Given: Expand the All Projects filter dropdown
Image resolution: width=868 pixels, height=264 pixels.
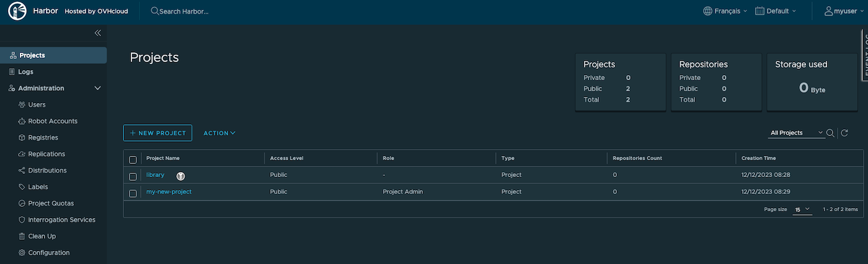Looking at the screenshot, I should tap(796, 133).
